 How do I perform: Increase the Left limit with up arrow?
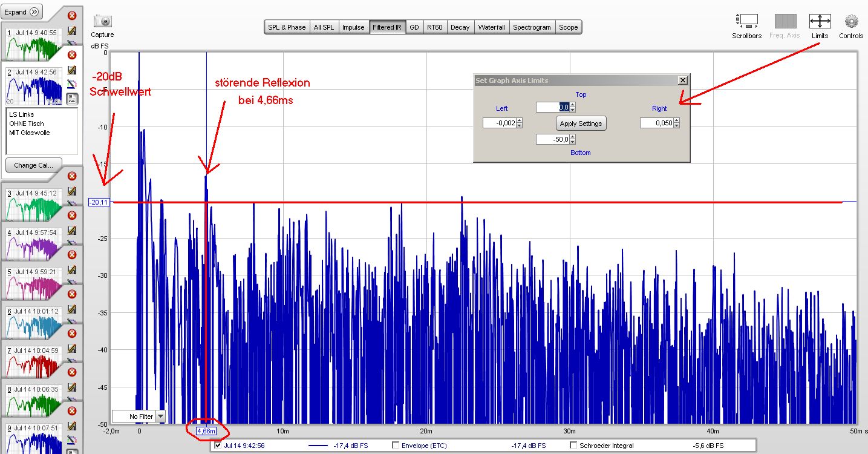[519, 121]
